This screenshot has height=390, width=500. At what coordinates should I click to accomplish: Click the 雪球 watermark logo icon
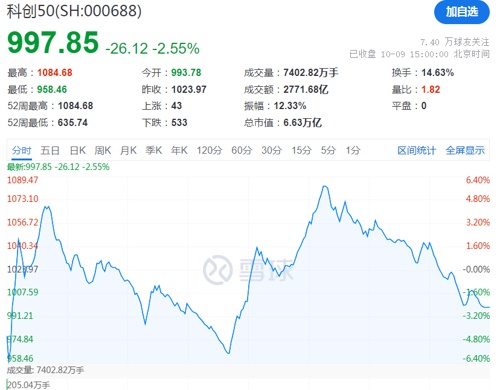[x=218, y=269]
